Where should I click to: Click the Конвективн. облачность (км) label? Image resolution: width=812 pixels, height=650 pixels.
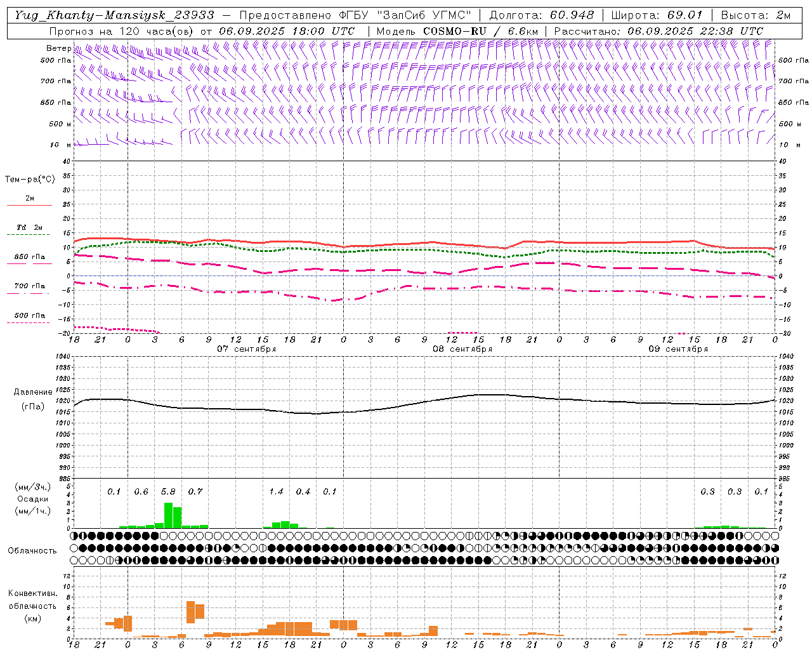[32, 606]
